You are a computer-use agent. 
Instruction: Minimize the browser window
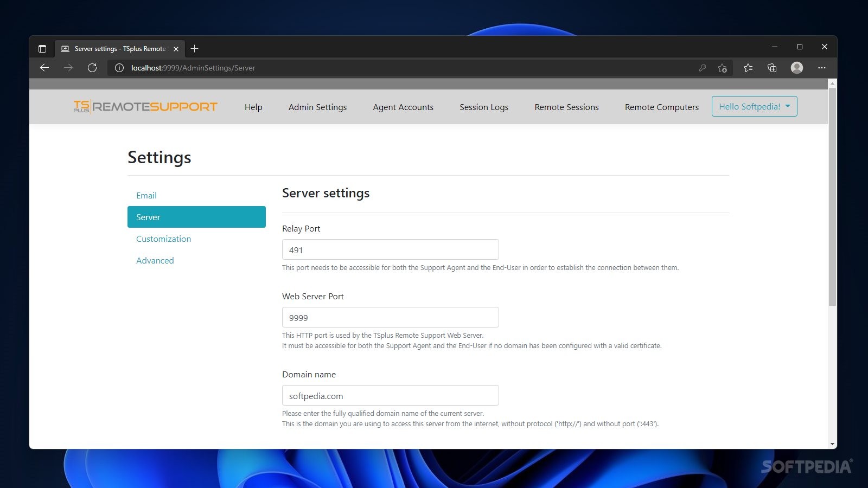click(775, 47)
